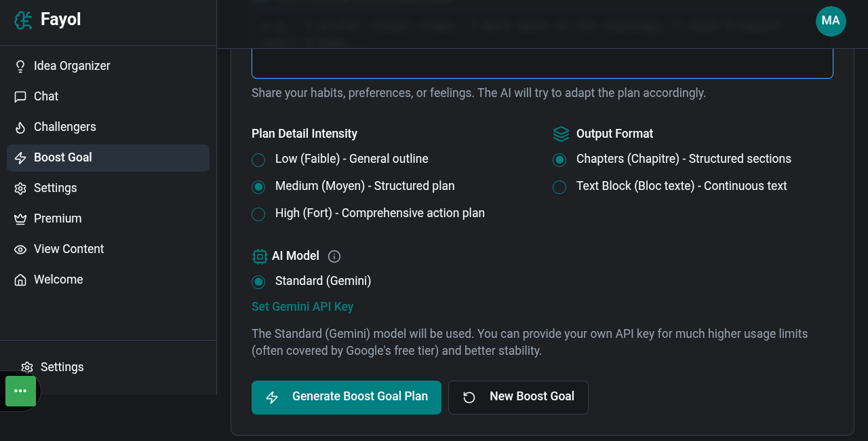Open the Set Gemini API Key link

tap(302, 307)
